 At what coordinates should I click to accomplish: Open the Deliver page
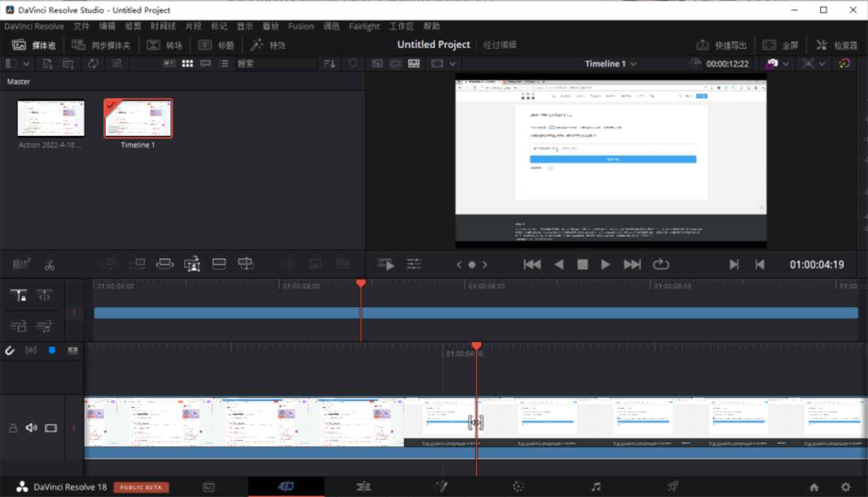(x=673, y=487)
